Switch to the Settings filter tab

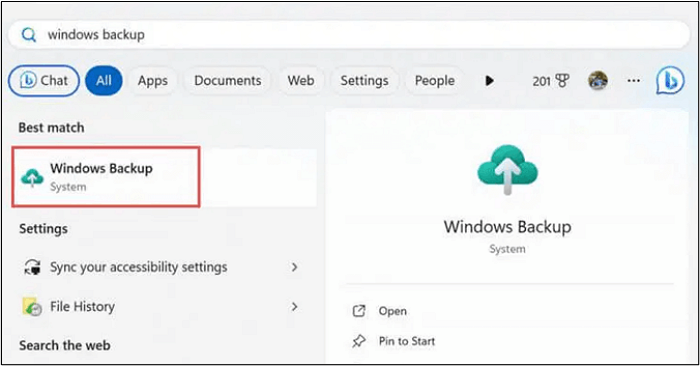[364, 81]
